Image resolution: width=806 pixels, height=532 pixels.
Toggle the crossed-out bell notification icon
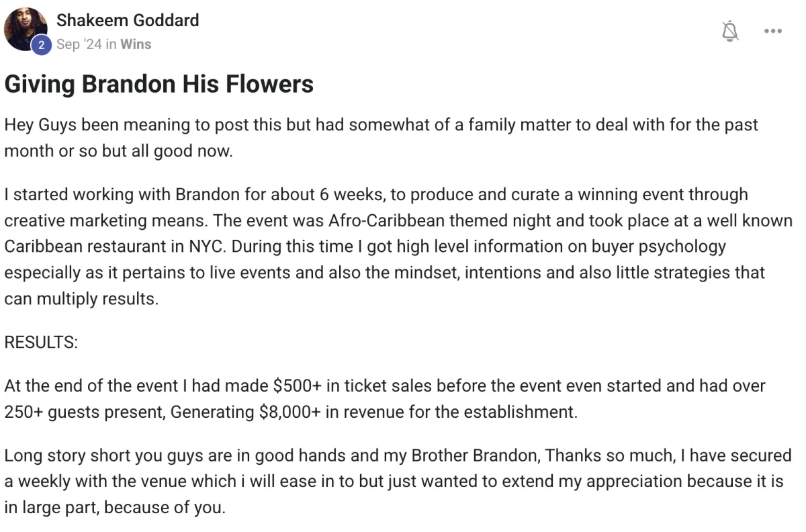coord(729,31)
